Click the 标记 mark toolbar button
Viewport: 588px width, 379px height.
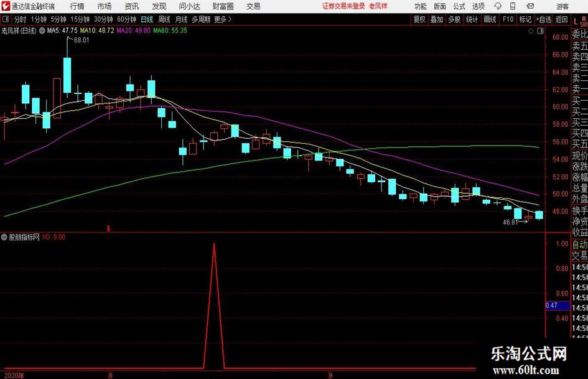525,19
